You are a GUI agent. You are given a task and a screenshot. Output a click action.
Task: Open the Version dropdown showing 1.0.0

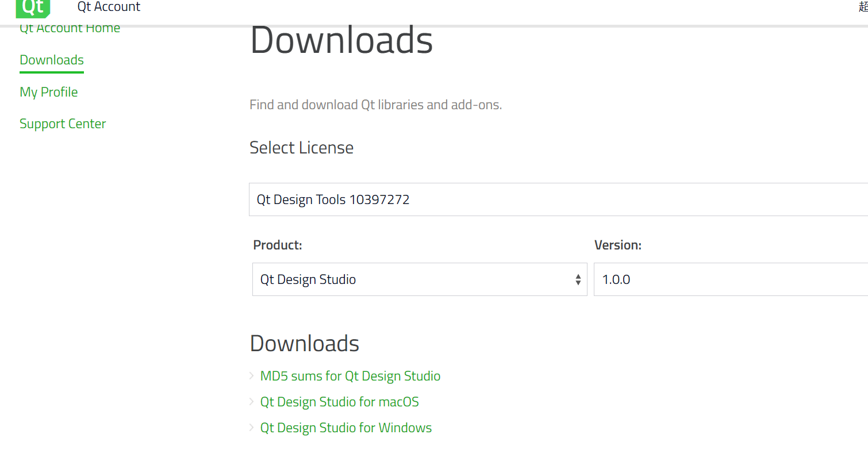pyautogui.click(x=731, y=279)
